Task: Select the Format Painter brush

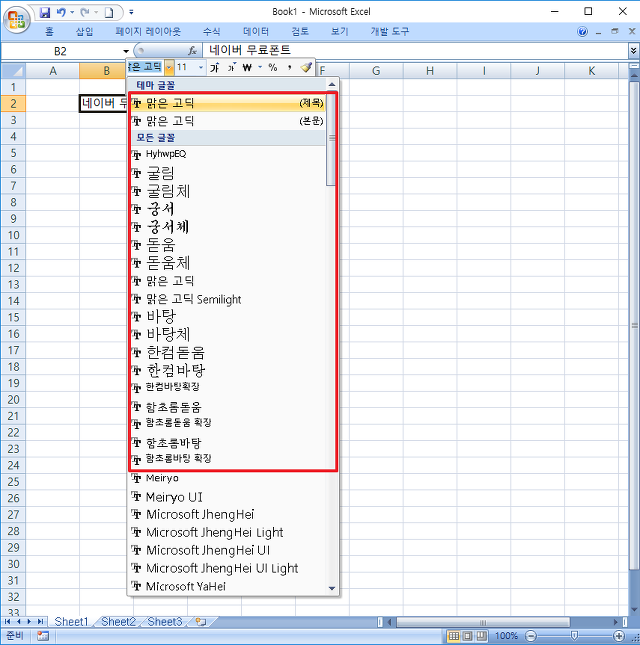Action: 306,67
